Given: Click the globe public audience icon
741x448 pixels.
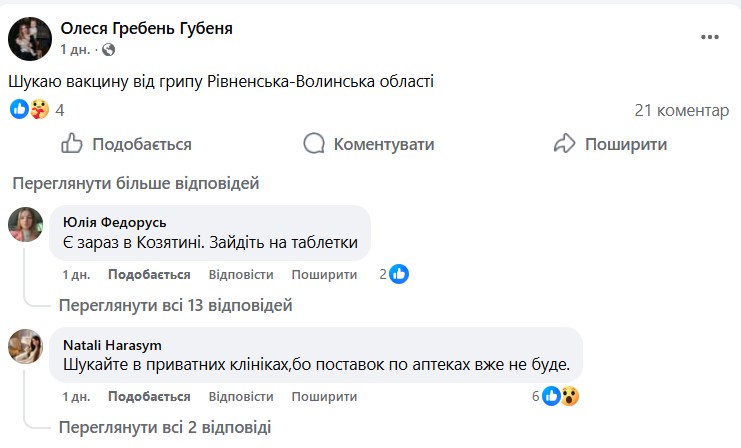Looking at the screenshot, I should (x=108, y=49).
